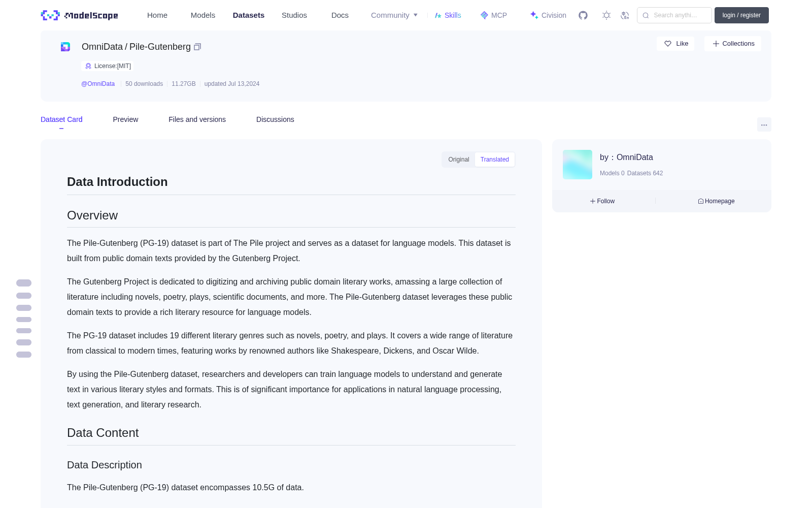Jump using last table-of-contents marker
Screen dimensions: 812x508
tap(24, 355)
